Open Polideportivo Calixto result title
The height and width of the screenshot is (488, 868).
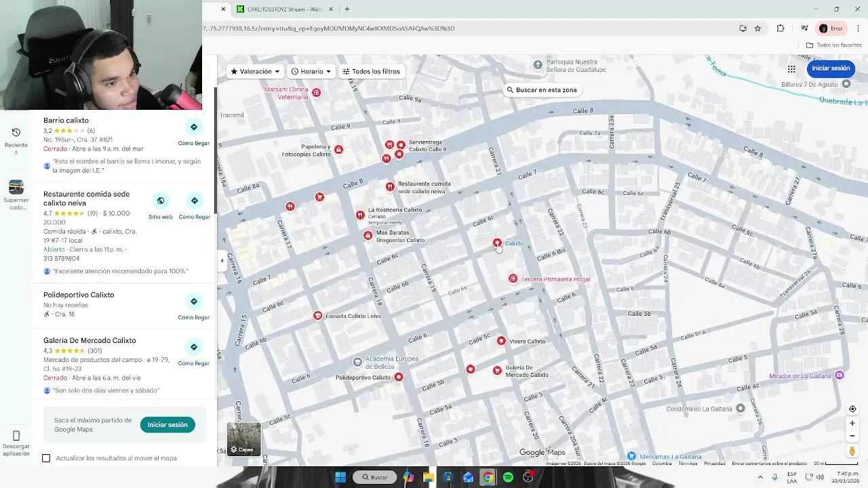[x=79, y=295]
